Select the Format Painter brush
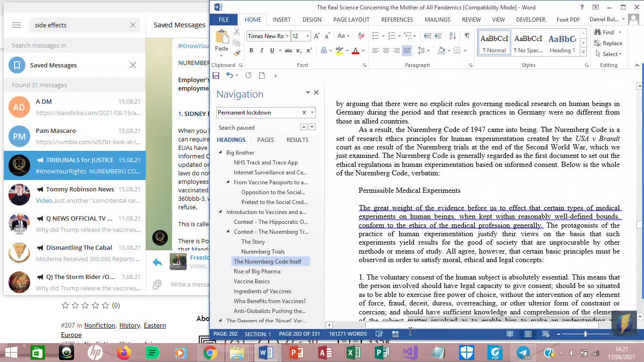The height and width of the screenshot is (362, 644). (237, 53)
